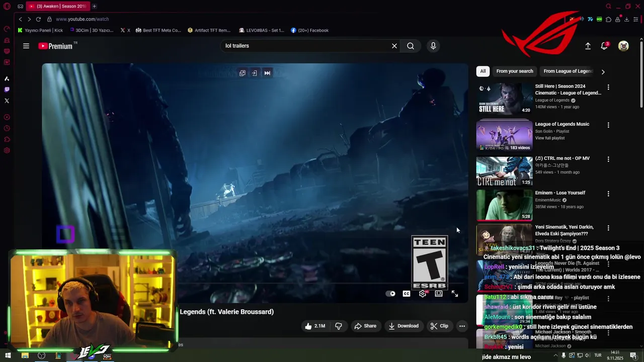Open the taskbar clock showing 14:31
644x362 pixels.
(615, 355)
